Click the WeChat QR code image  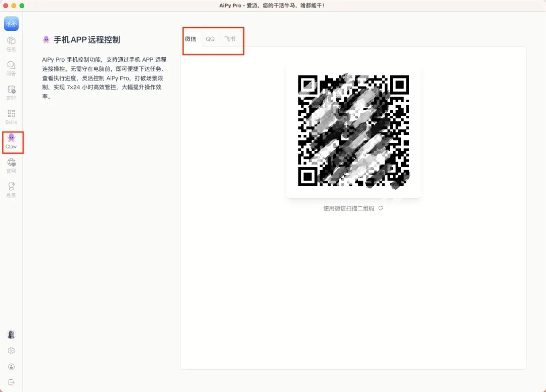coord(353,130)
